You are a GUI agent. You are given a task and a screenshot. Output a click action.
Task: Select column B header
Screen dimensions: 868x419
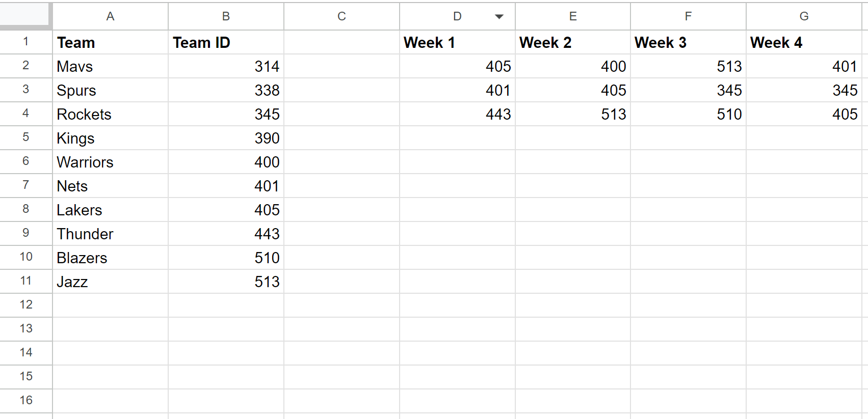point(226,16)
